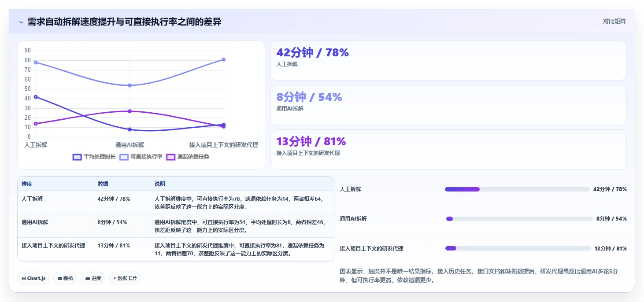This screenshot has width=644, height=302.
Task: Click the 通用AI拆解 caption under 8分钟 / 54%
Action: (x=290, y=109)
